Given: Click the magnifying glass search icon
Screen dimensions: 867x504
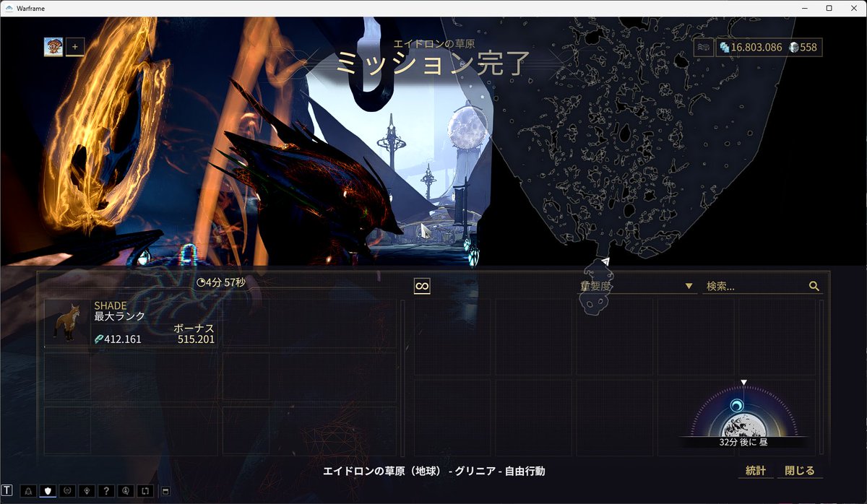Looking at the screenshot, I should coord(814,287).
